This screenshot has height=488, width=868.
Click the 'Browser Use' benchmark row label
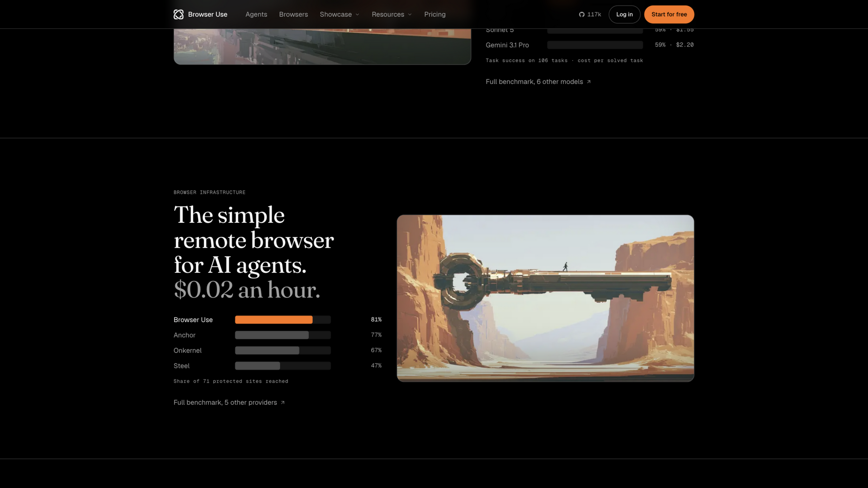[193, 320]
